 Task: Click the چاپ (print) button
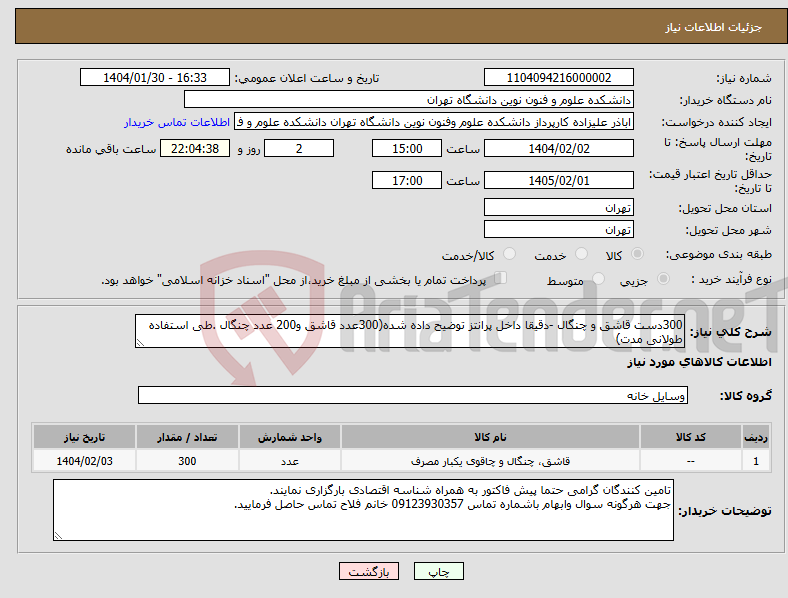(x=438, y=571)
